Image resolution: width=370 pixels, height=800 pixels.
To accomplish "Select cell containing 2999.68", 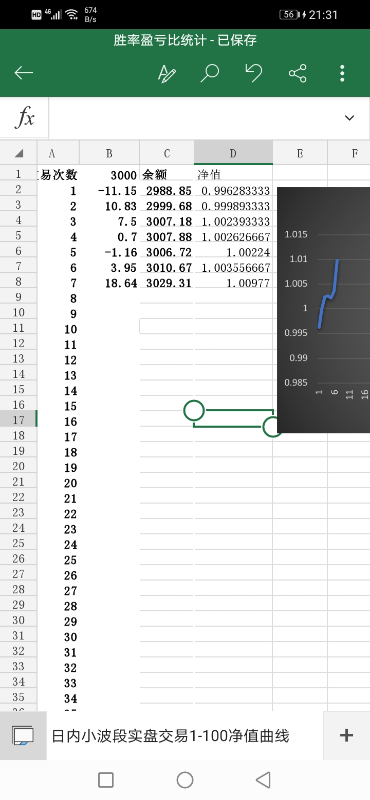I will point(167,206).
